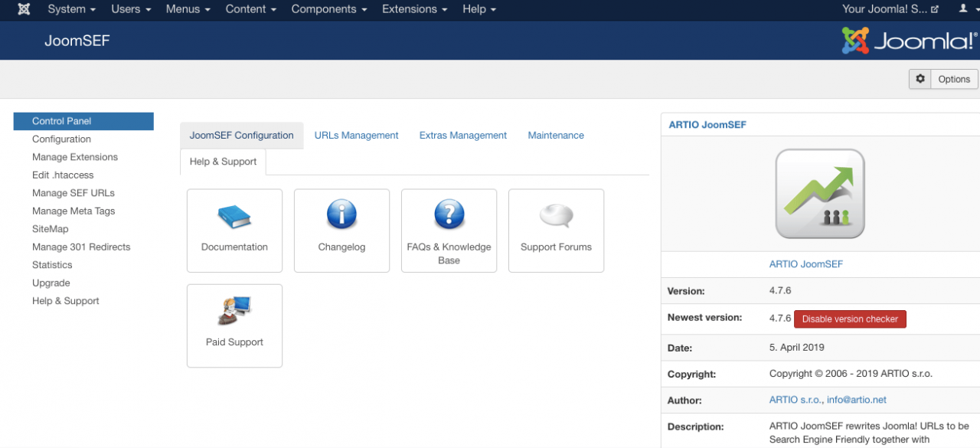Open the Users dropdown menu

pos(131,9)
